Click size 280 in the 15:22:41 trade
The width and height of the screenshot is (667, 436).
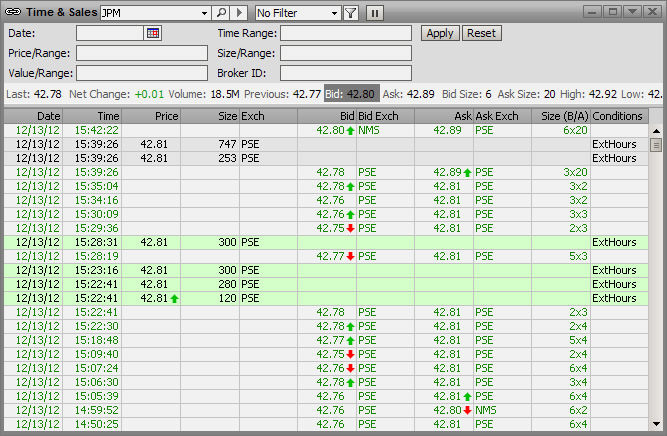coord(227,284)
